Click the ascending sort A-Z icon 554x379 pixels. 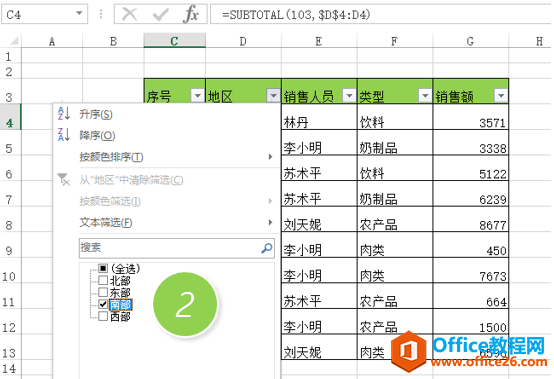pos(64,114)
